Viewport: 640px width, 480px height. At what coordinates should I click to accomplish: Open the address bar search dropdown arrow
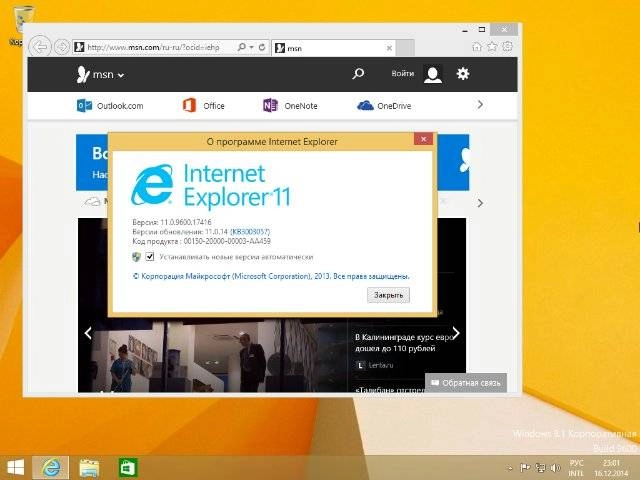251,47
